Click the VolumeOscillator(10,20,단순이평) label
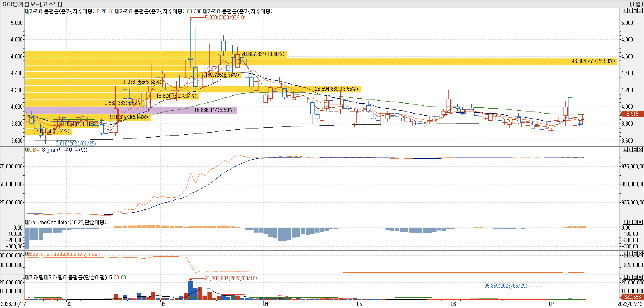Viewport: 644px width, 308px height. point(68,222)
